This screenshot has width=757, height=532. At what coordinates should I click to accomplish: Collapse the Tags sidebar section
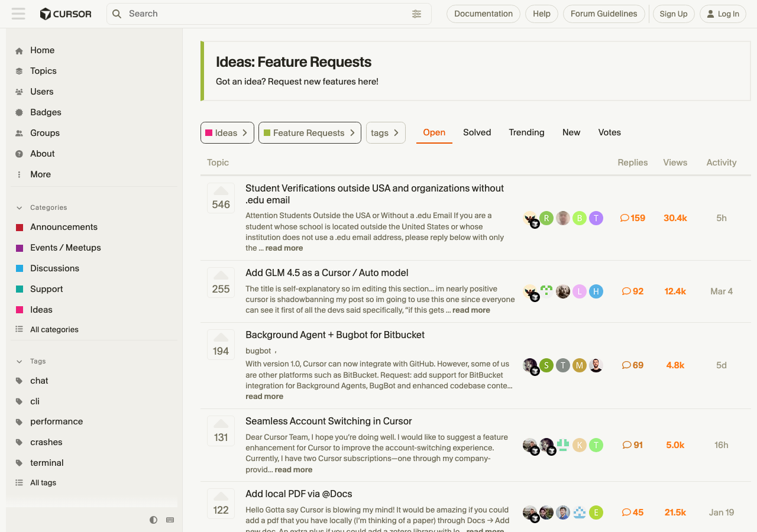pyautogui.click(x=20, y=361)
